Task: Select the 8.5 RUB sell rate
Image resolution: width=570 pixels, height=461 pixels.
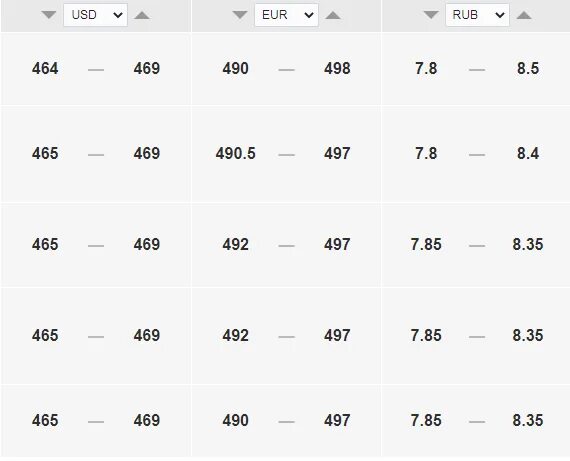Action: pyautogui.click(x=528, y=68)
